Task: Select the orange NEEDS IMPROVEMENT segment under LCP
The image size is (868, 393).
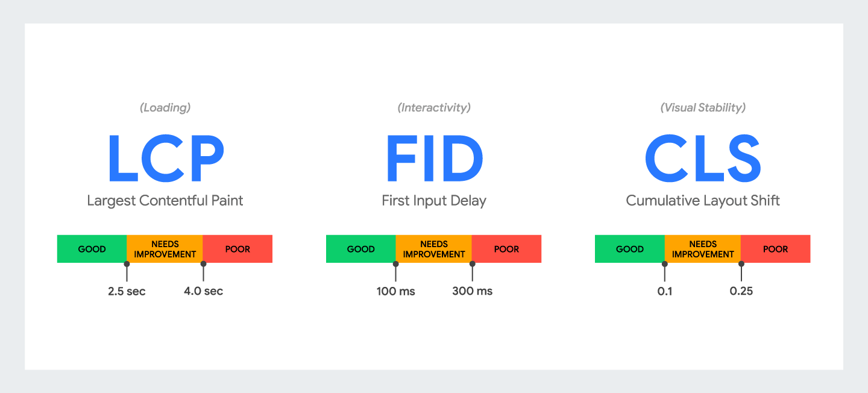Action: (165, 249)
